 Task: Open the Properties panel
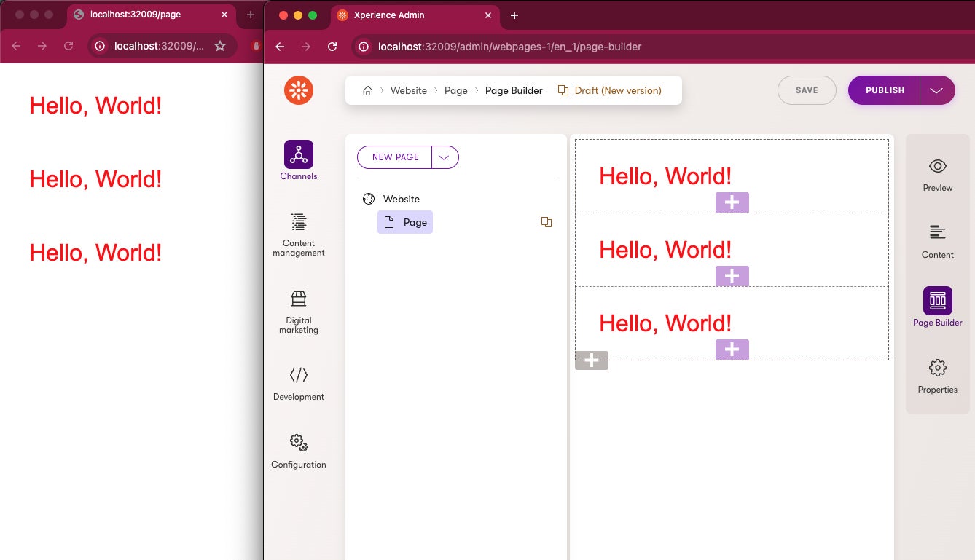937,376
